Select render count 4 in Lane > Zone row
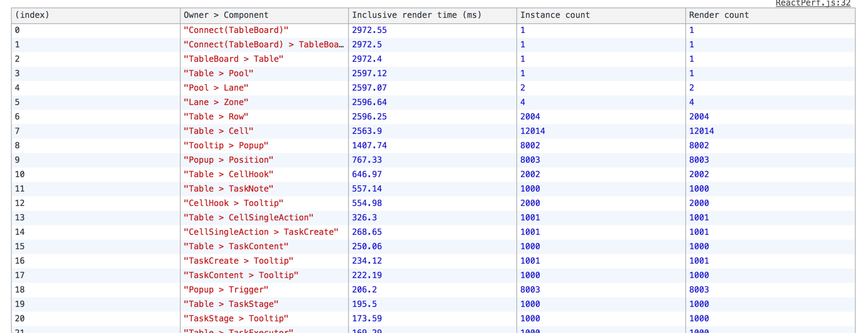This screenshot has height=333, width=868. (x=692, y=102)
